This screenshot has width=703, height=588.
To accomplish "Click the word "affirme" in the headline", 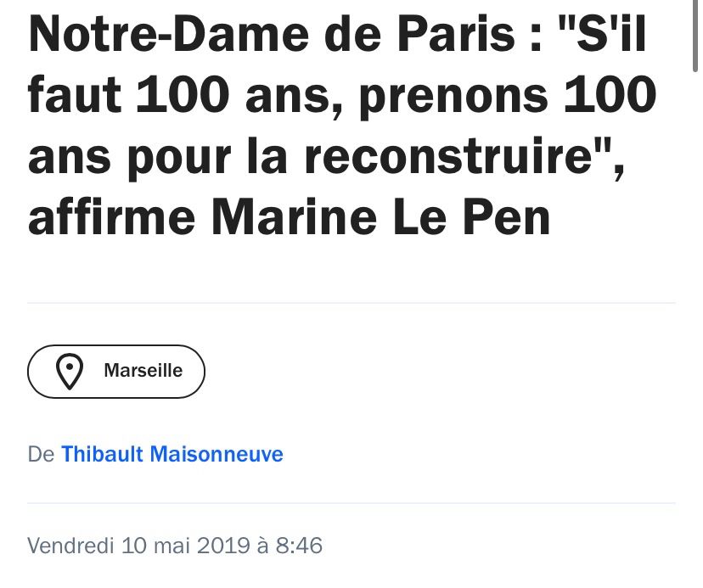I will click(x=111, y=217).
